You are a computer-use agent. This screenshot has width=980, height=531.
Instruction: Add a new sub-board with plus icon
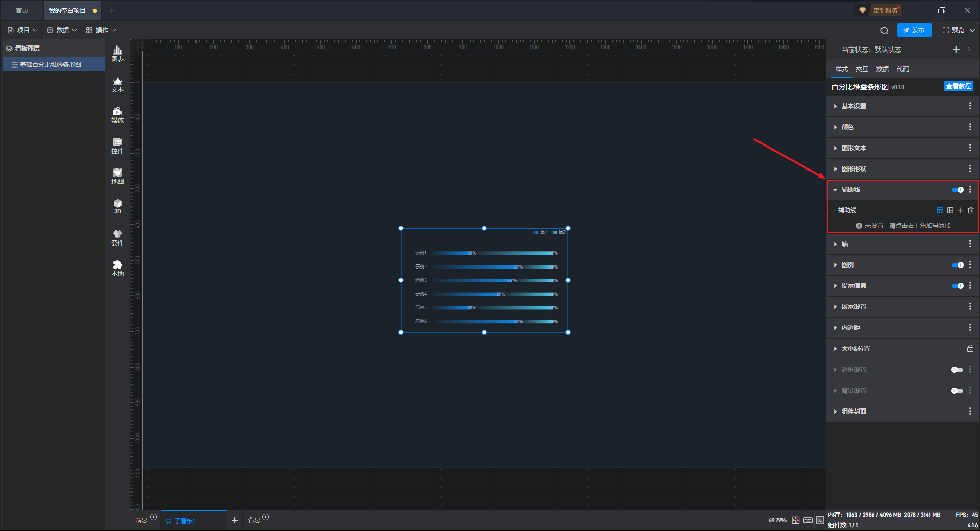[235, 520]
